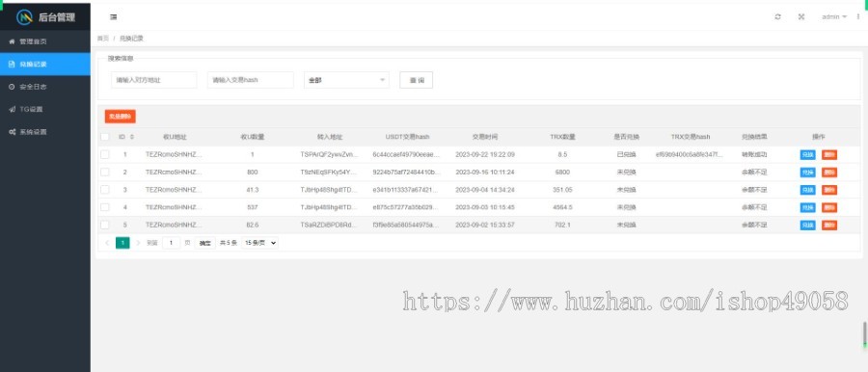Open 安全日志 in the sidebar
Viewport: 868px width, 372px height.
[x=44, y=87]
